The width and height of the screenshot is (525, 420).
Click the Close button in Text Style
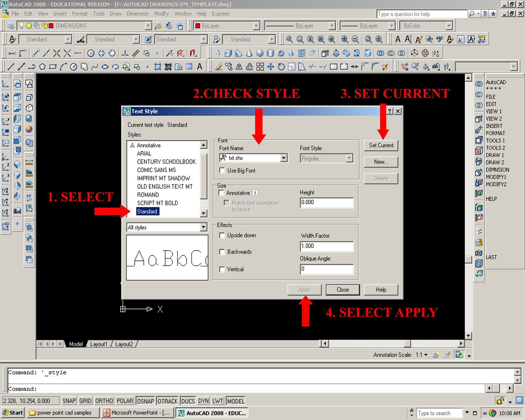pos(343,290)
